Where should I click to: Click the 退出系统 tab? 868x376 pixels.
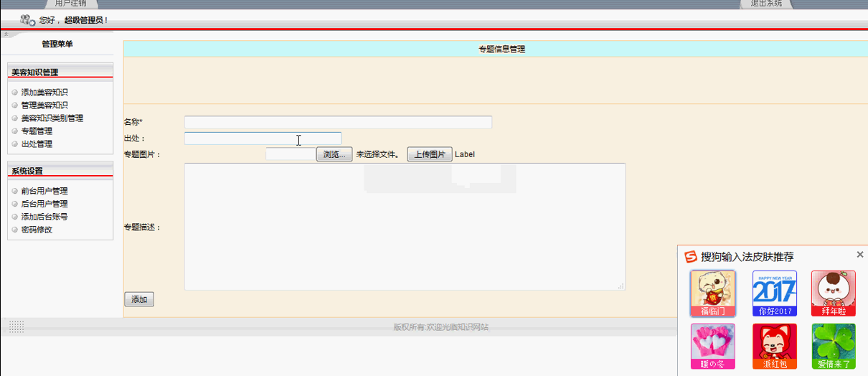point(766,4)
